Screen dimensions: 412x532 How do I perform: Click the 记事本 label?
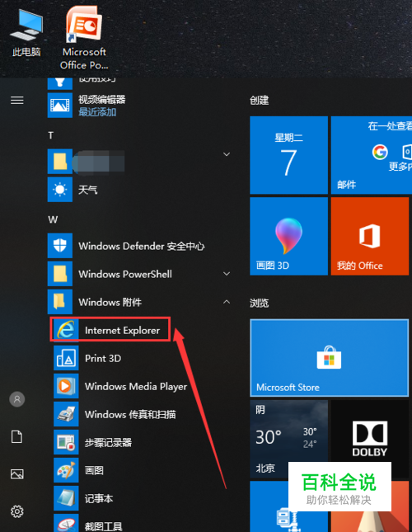99,498
